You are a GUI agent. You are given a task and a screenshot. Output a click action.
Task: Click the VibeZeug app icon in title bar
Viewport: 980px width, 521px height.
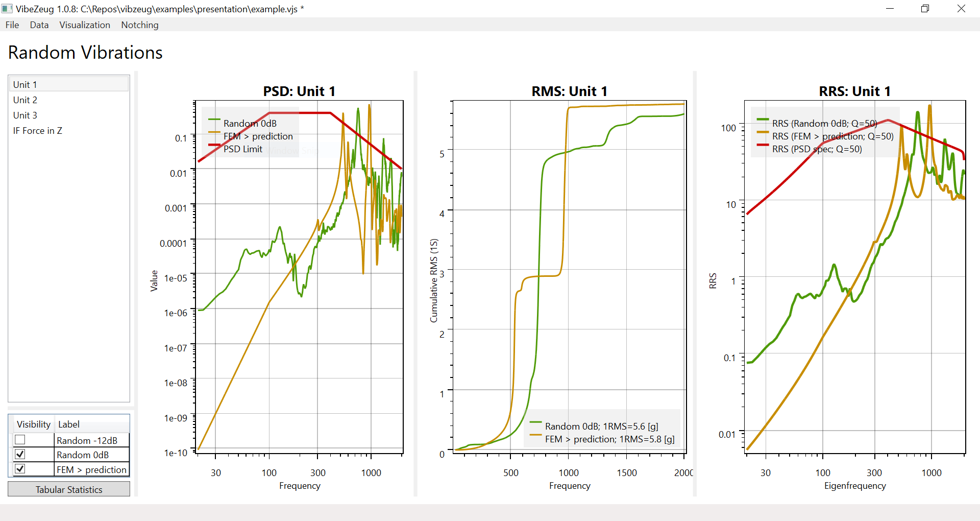click(x=7, y=9)
